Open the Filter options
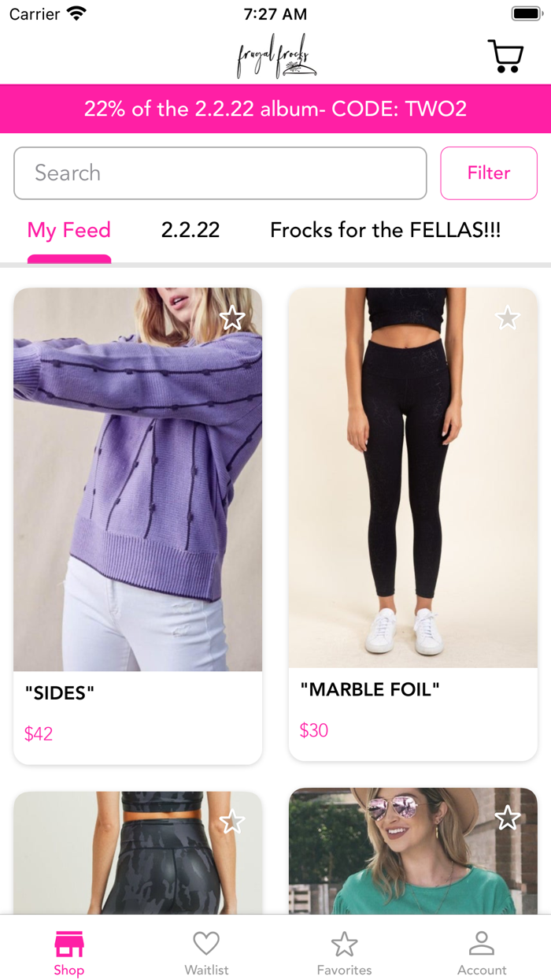This screenshot has width=551, height=980. click(489, 173)
